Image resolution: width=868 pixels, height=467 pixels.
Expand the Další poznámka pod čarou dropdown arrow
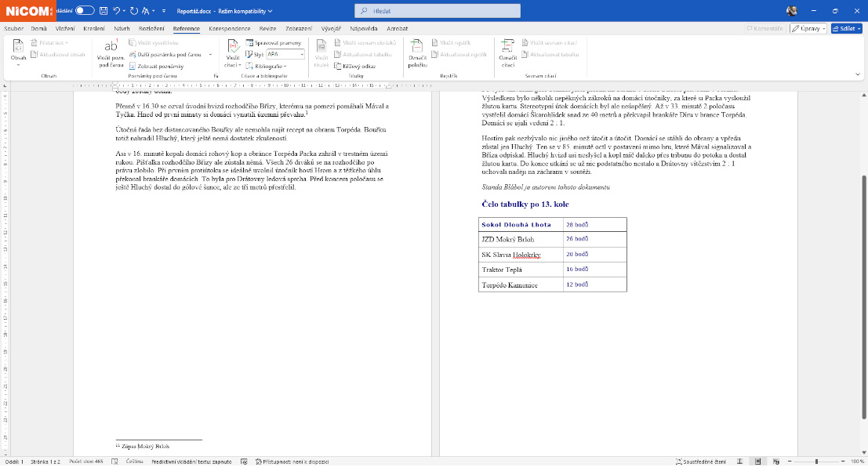coord(210,54)
